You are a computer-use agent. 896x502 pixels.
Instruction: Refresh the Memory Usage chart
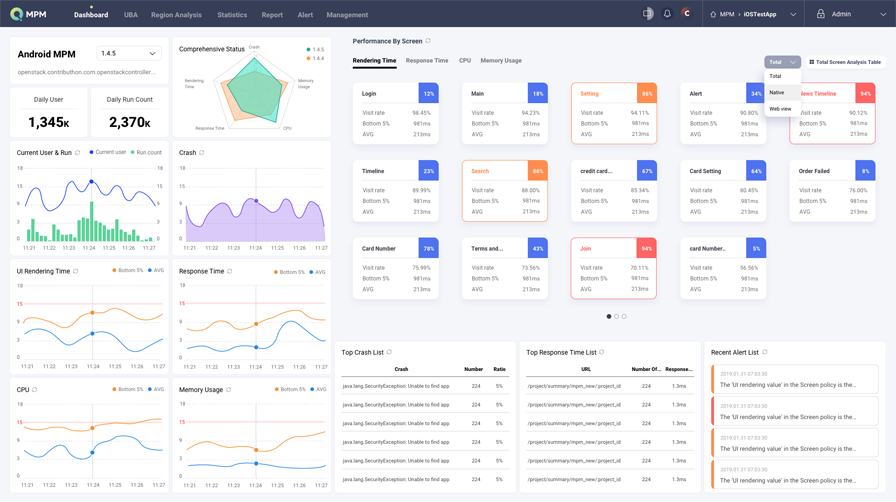click(229, 389)
